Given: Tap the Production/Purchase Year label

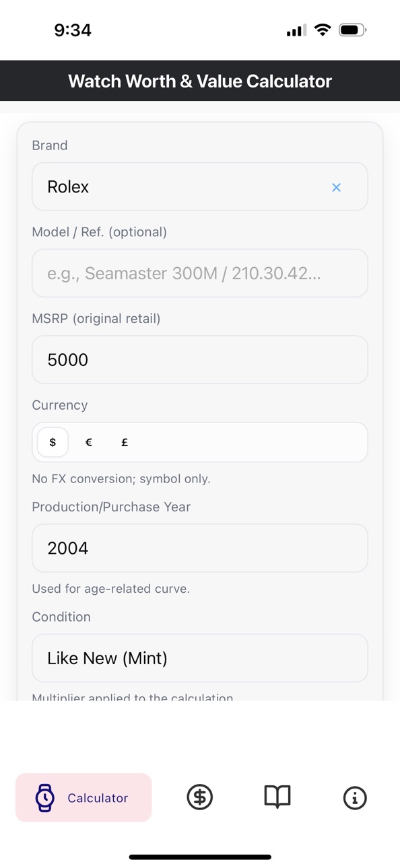Looking at the screenshot, I should [111, 507].
